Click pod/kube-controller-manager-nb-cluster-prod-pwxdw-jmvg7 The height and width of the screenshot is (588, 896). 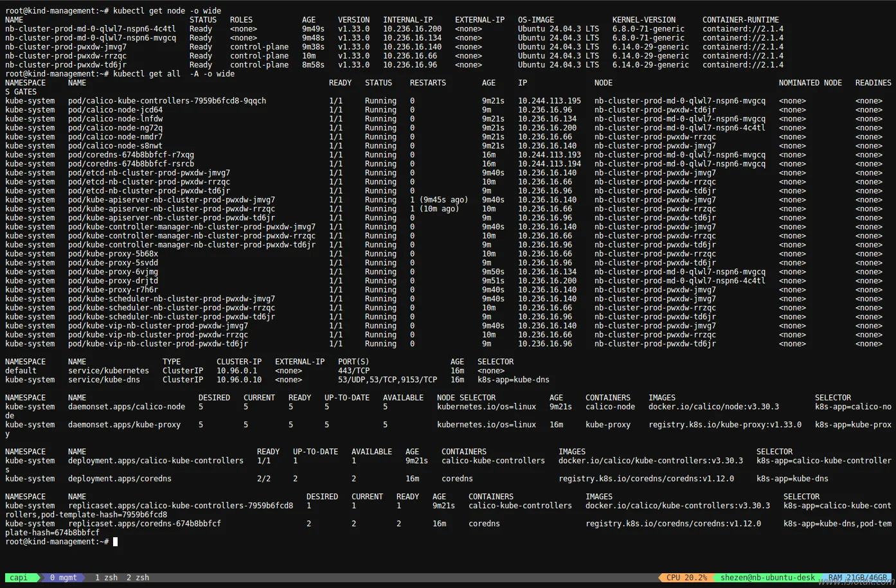(192, 227)
